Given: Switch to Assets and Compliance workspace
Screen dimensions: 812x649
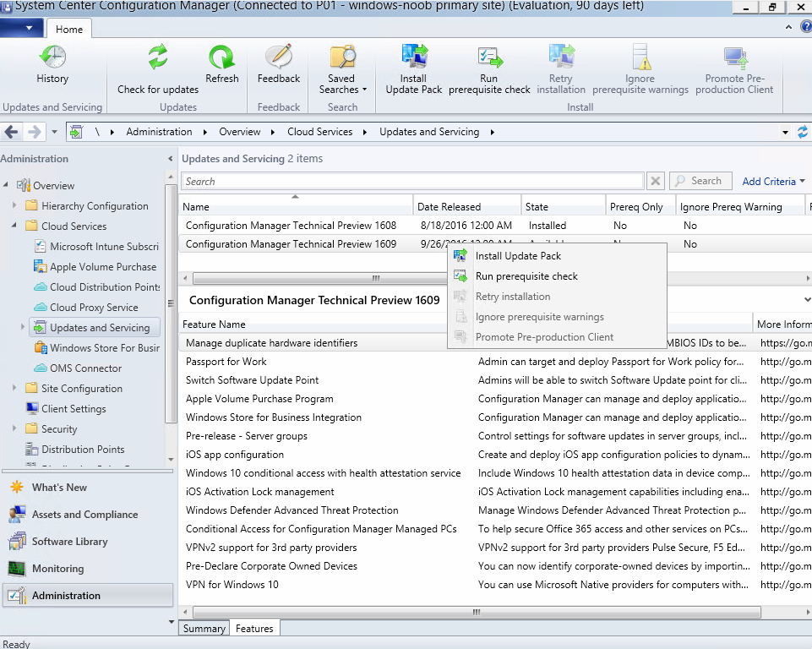Looking at the screenshot, I should (74, 515).
